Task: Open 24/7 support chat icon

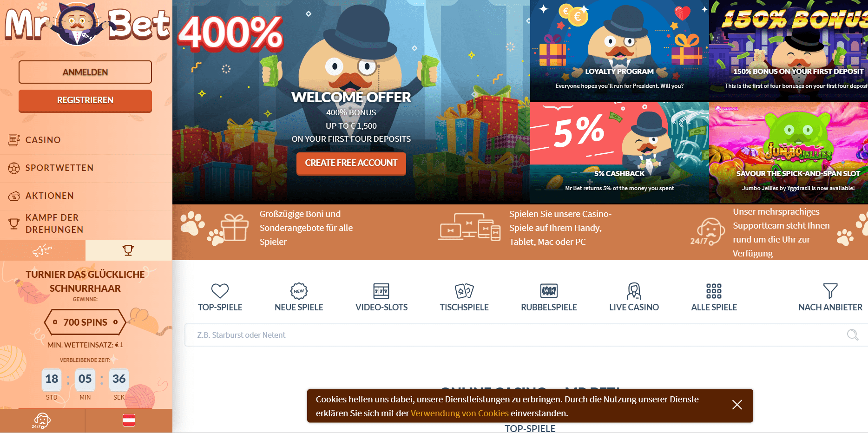Action: point(42,421)
